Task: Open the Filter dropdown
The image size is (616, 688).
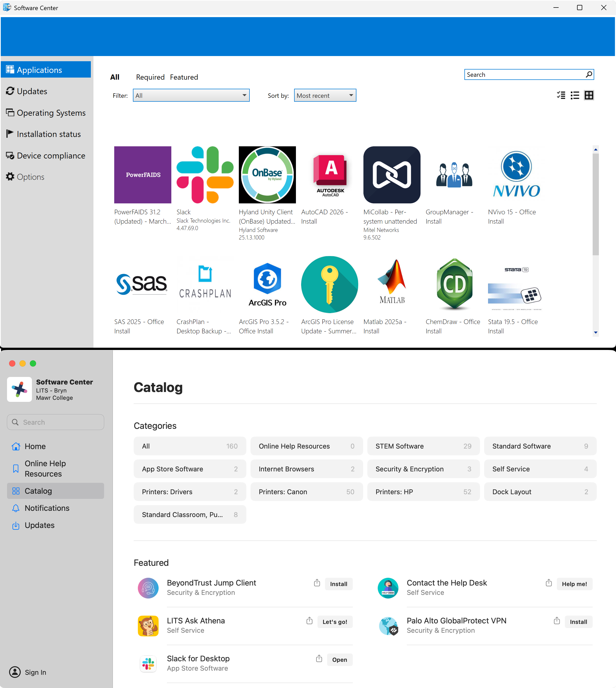Action: (191, 95)
